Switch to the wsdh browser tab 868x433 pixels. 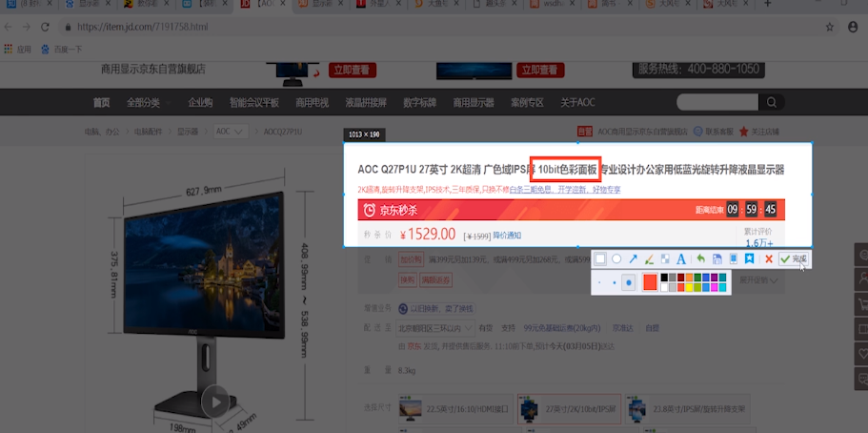coord(551,5)
